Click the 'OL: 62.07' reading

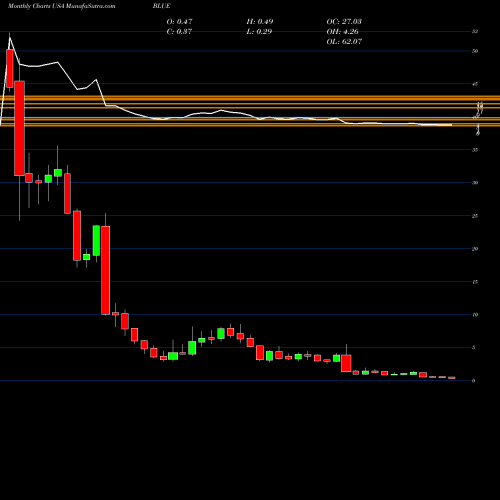click(x=344, y=41)
